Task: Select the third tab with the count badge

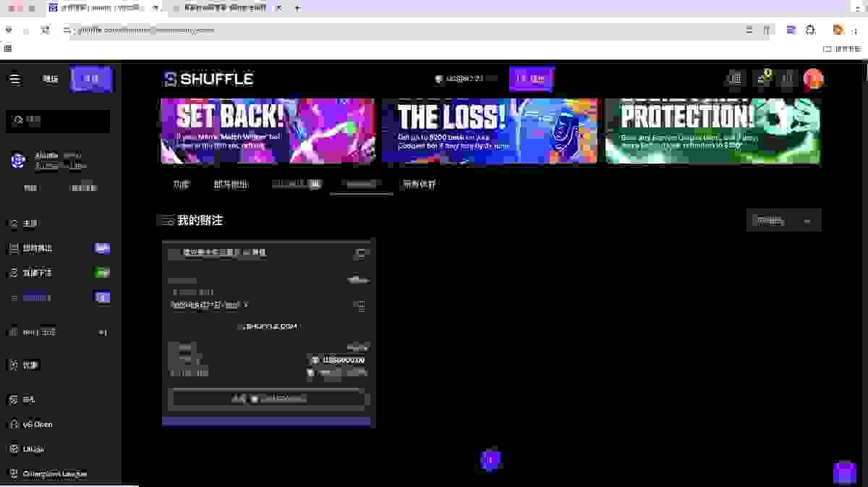Action: tap(296, 185)
